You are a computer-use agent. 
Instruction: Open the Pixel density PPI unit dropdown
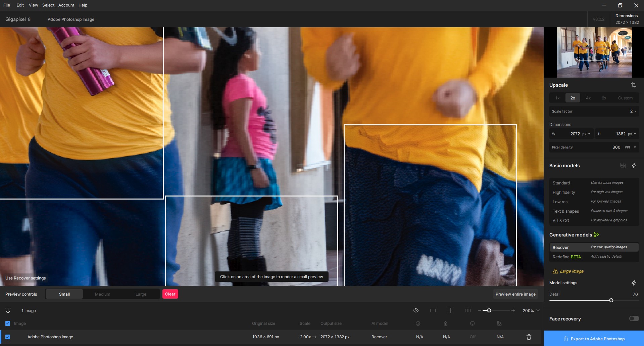(635, 147)
